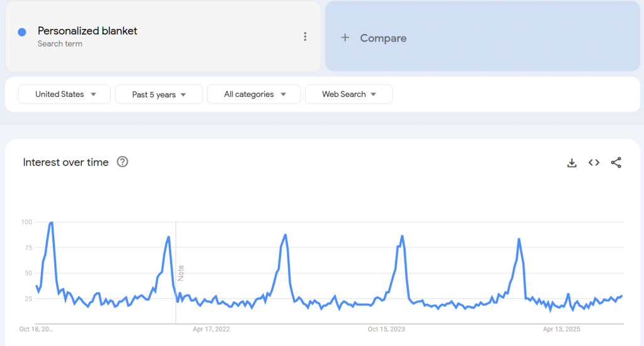The height and width of the screenshot is (346, 644).
Task: Open the three-dot menu for Personalized blanket
Action: click(305, 36)
